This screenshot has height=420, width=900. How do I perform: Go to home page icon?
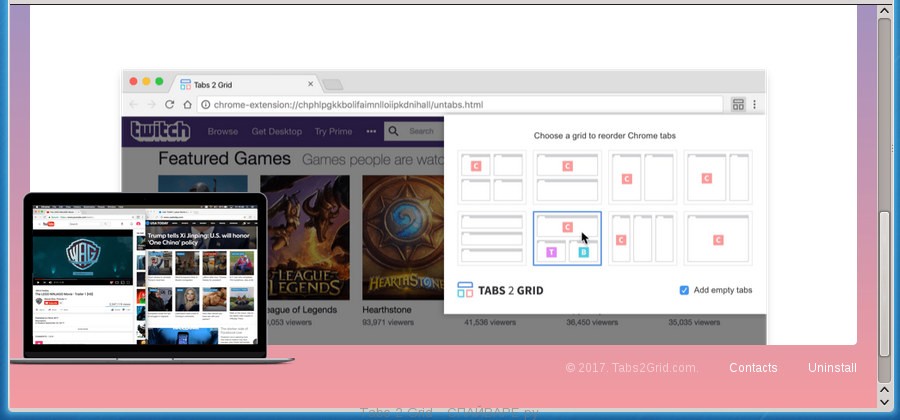187,104
